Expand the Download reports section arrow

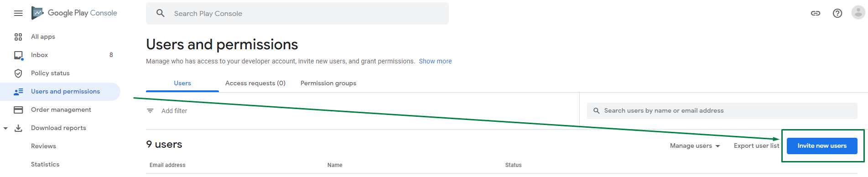point(5,128)
